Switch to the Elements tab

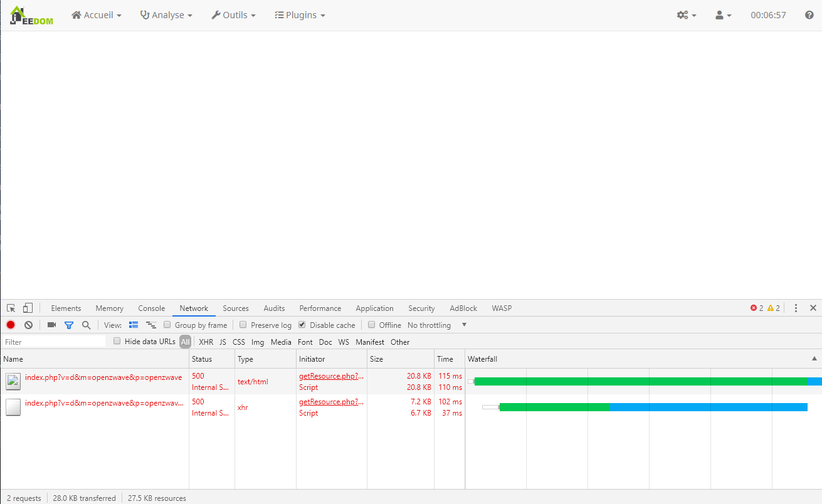pyautogui.click(x=66, y=308)
